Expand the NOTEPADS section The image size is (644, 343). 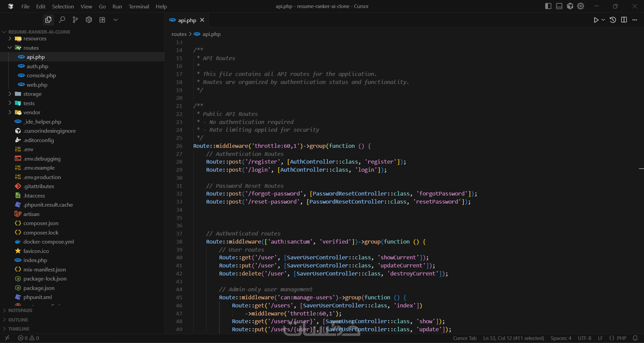point(20,310)
